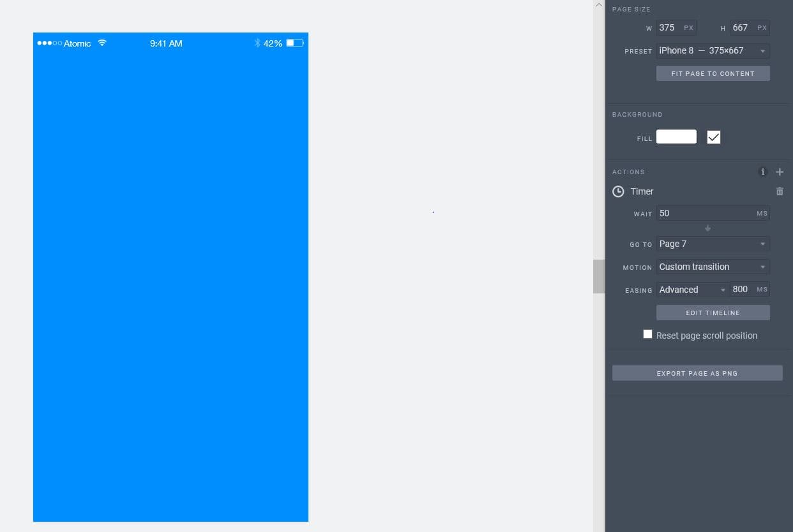This screenshot has width=793, height=532.
Task: Open the Motion transition dropdown
Action: click(x=713, y=267)
